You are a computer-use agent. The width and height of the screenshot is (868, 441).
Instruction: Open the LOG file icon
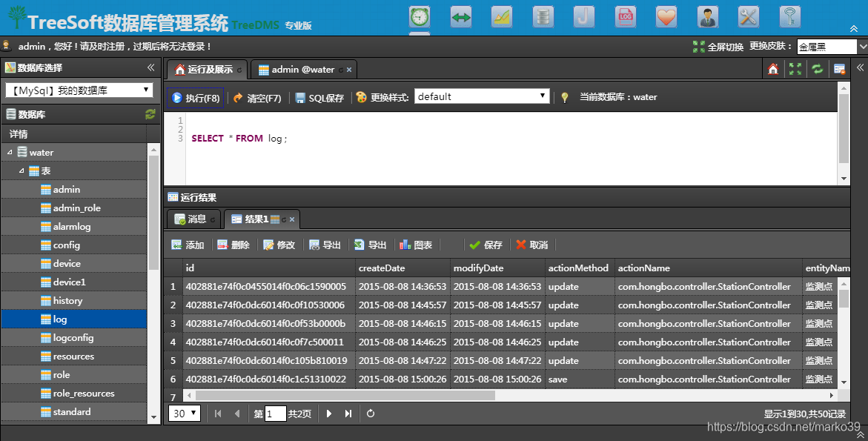pos(626,16)
